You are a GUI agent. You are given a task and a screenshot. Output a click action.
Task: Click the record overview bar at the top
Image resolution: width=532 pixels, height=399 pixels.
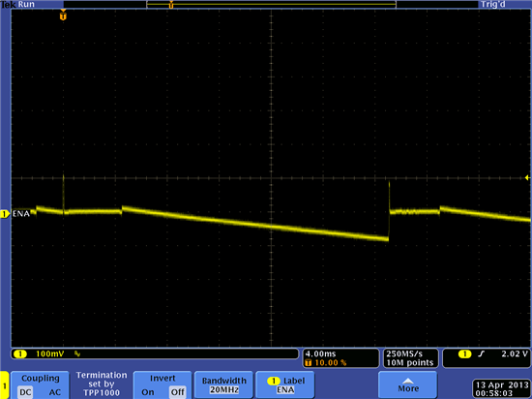[x=271, y=5]
